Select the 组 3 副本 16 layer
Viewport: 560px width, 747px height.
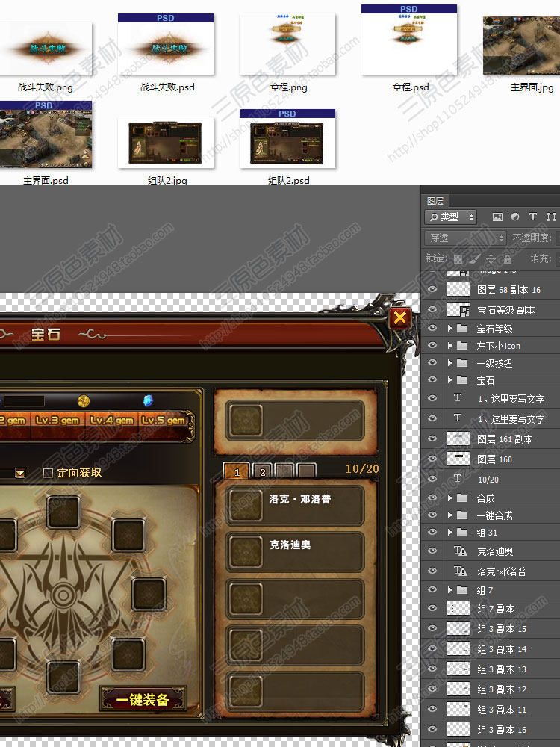click(x=491, y=729)
